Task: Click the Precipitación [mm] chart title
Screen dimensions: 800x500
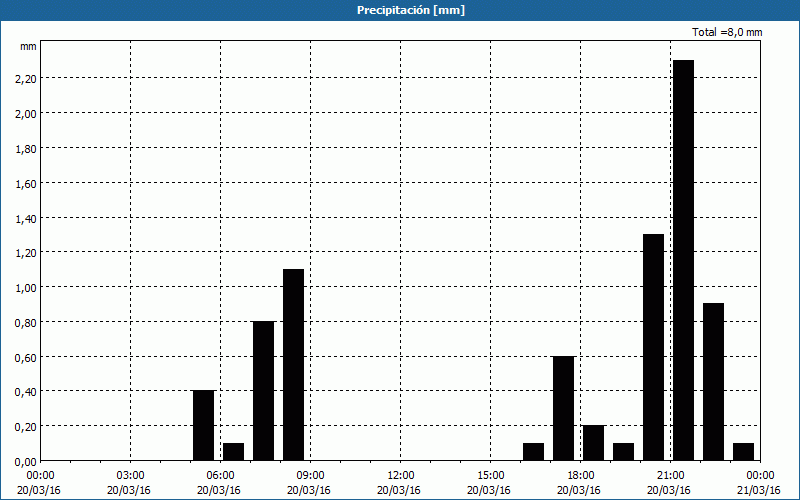Action: coord(411,10)
